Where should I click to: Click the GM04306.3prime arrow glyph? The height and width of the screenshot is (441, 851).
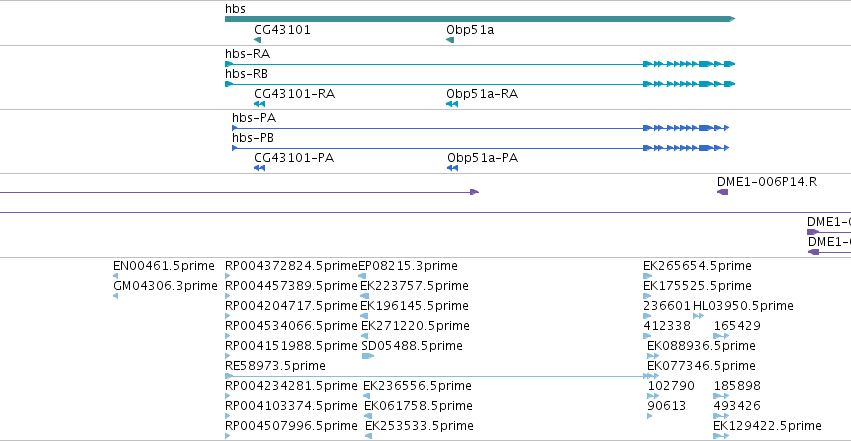click(115, 296)
